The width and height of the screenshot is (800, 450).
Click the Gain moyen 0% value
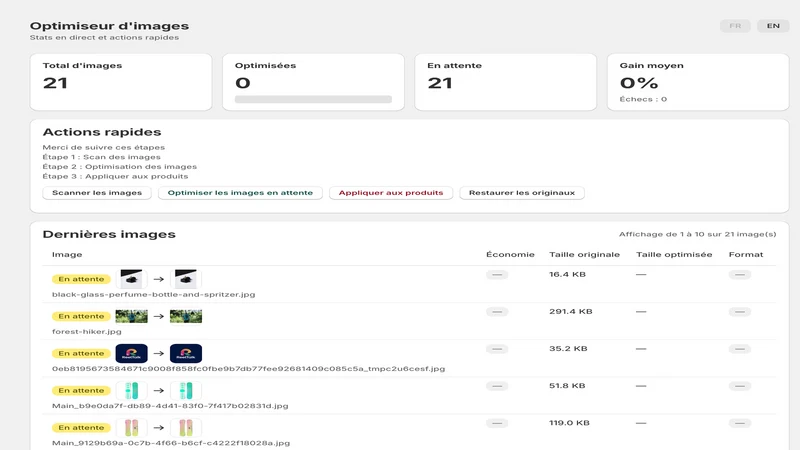tap(639, 83)
